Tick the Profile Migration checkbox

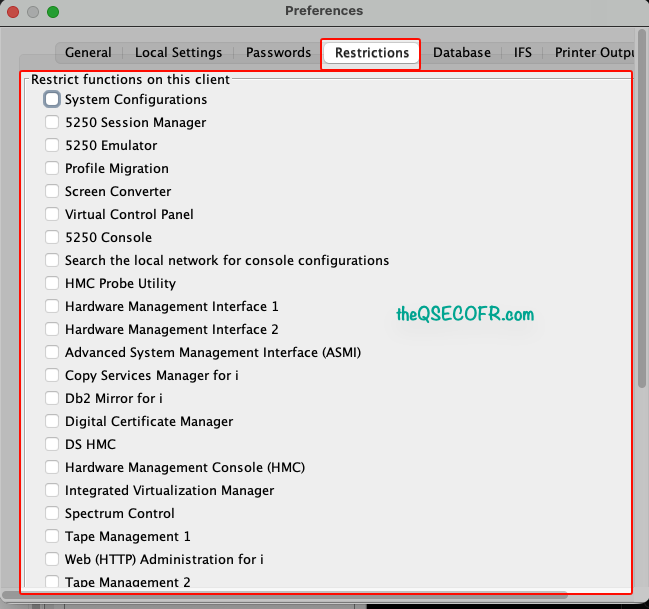coord(52,168)
